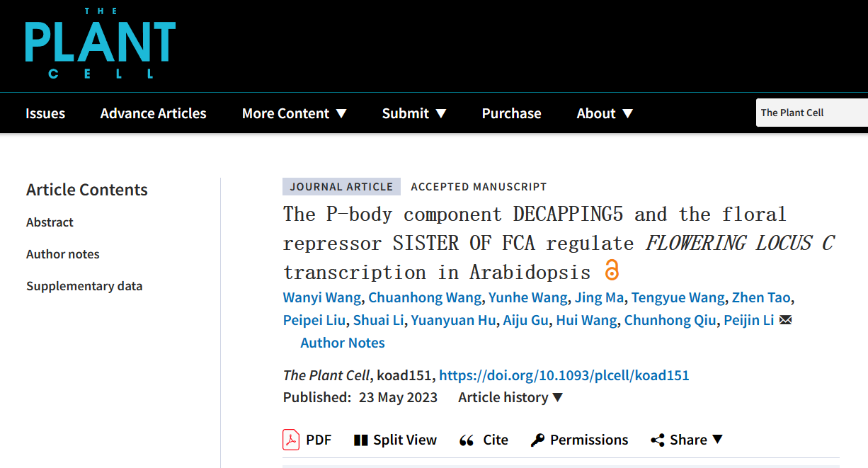Click the Cite quotation mark icon
The image size is (868, 468).
(x=466, y=440)
